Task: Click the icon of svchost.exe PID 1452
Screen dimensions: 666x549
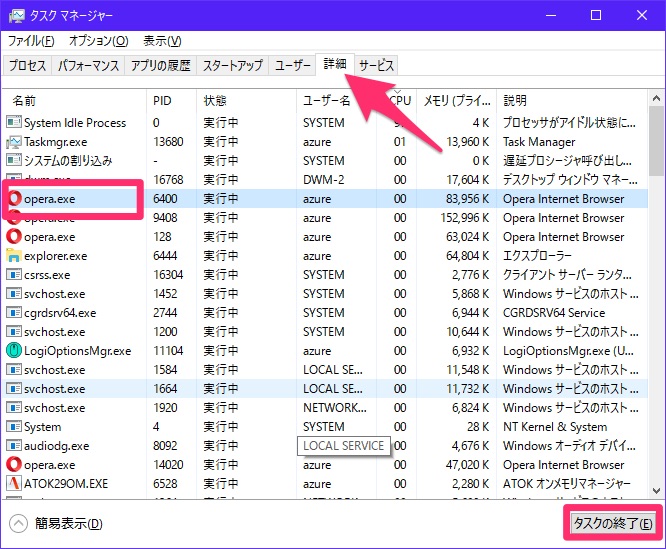Action: pos(14,294)
